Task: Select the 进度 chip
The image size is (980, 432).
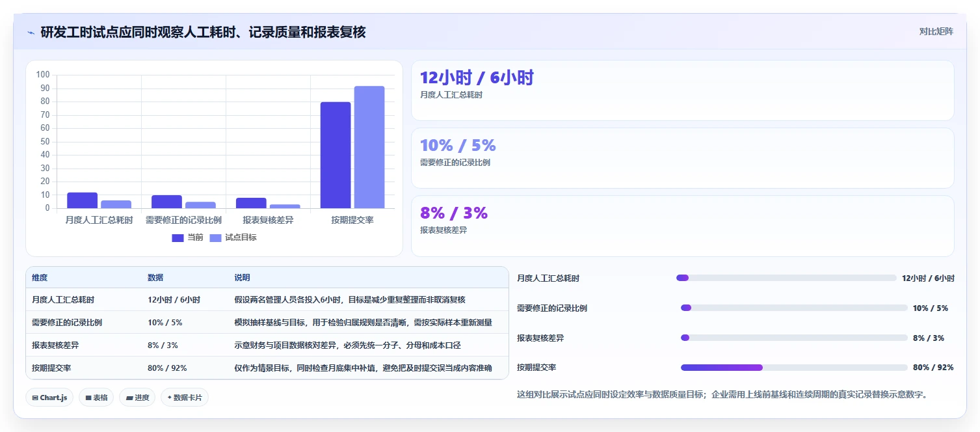Action: tap(137, 397)
